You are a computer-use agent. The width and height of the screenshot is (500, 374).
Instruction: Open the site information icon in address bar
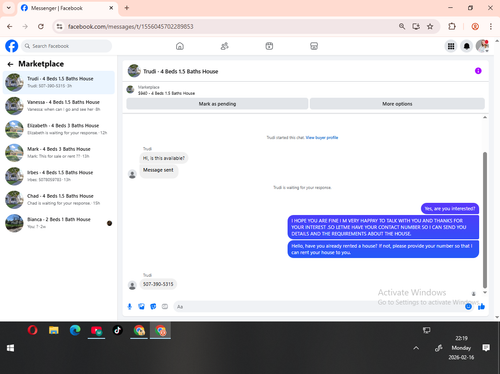[x=59, y=26]
